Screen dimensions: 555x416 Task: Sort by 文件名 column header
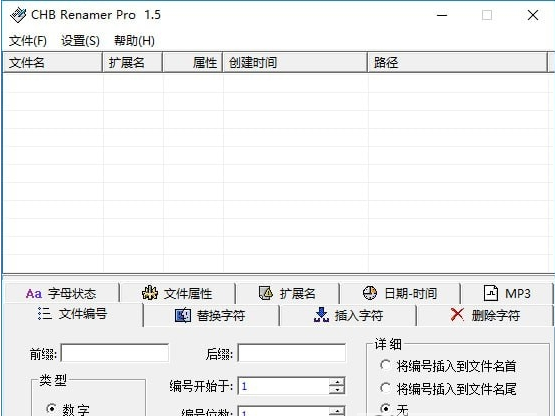pyautogui.click(x=52, y=63)
